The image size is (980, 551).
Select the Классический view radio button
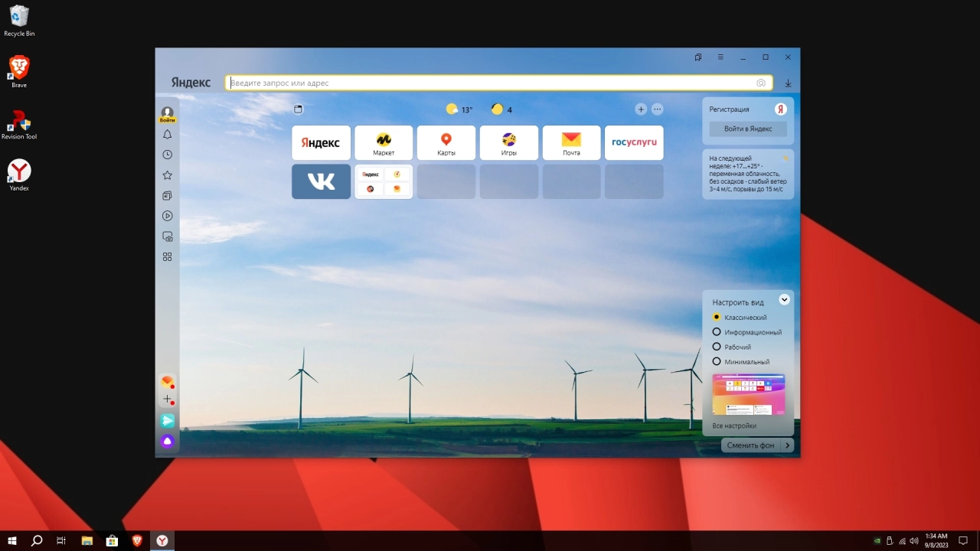click(717, 317)
